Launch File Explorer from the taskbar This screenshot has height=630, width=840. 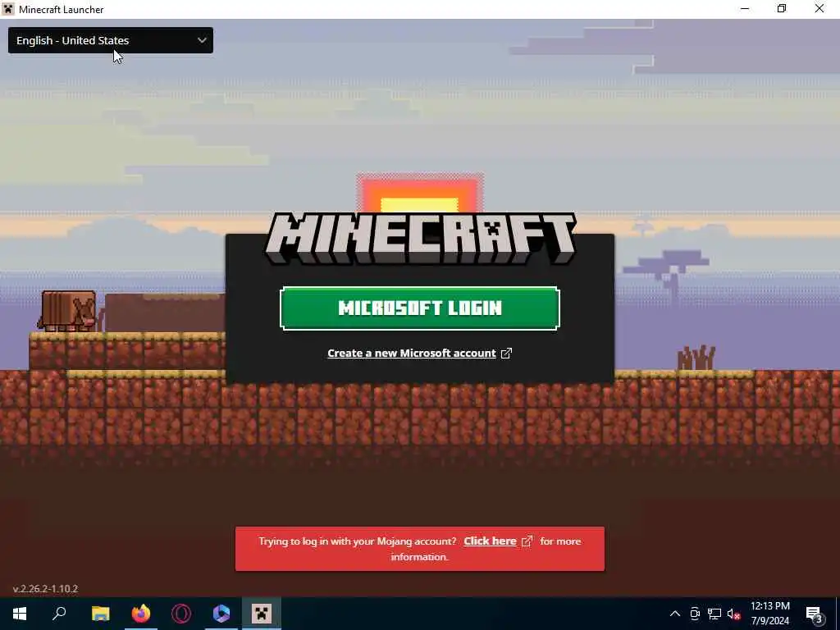(100, 614)
